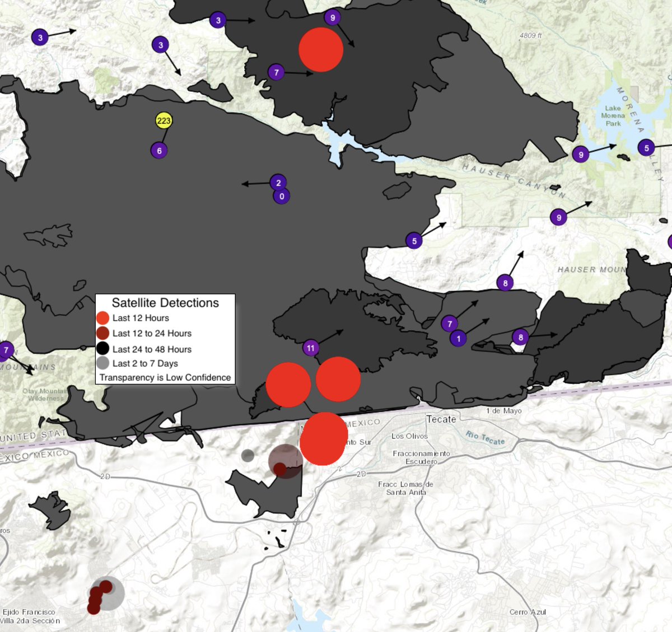
Task: Click marker 8 left of Hauser Mountain label
Action: coord(505,283)
